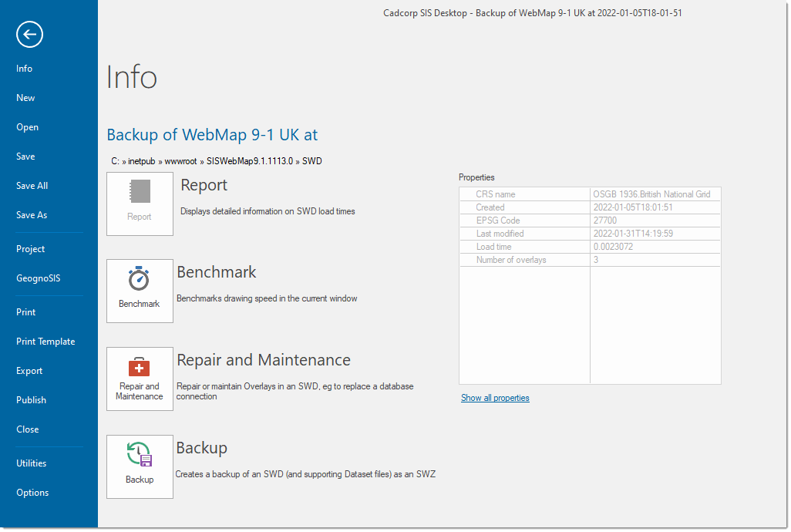Click the Properties section label
The width and height of the screenshot is (791, 532).
click(476, 177)
